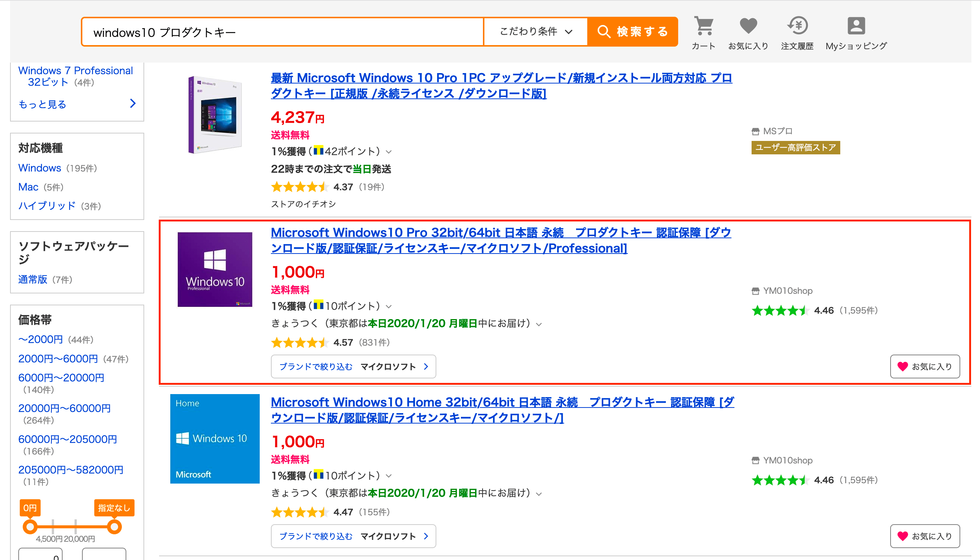Visit YM010shop from the Windows10 Pro listing
Image resolution: width=980 pixels, height=560 pixels.
(788, 291)
